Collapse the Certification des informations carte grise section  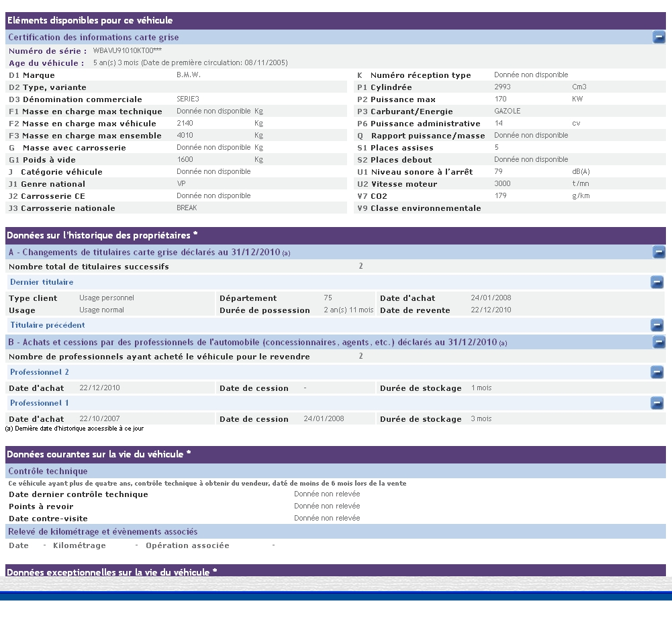(659, 38)
